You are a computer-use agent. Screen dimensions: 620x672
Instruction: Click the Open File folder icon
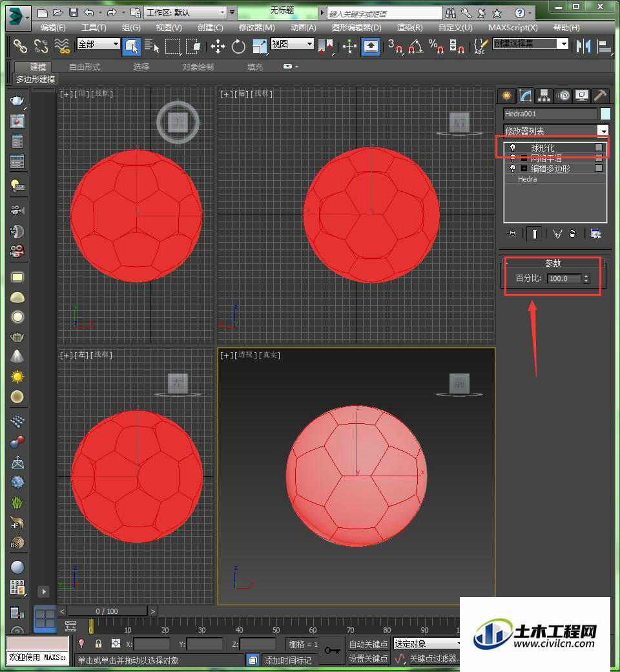coord(58,13)
